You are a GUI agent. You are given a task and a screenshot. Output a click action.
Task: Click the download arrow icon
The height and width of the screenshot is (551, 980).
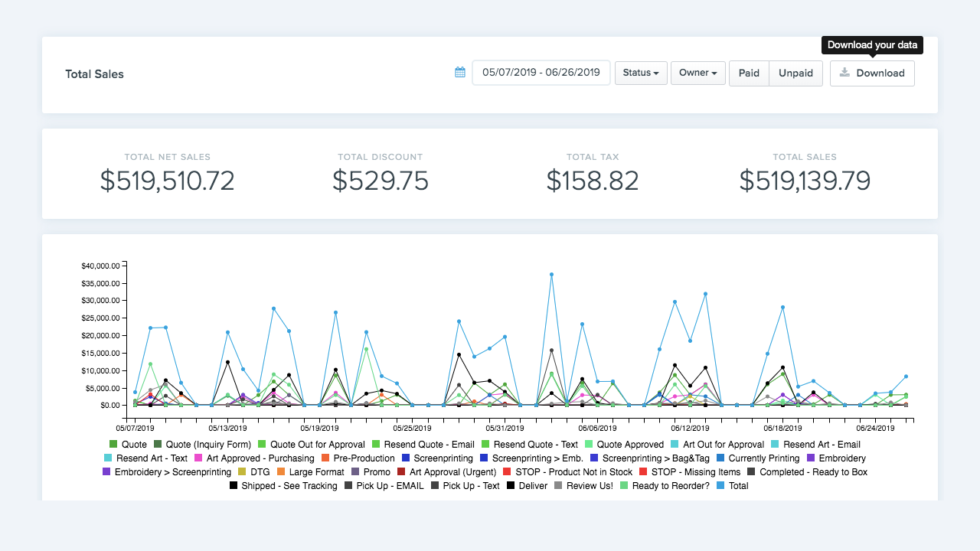[x=844, y=73]
